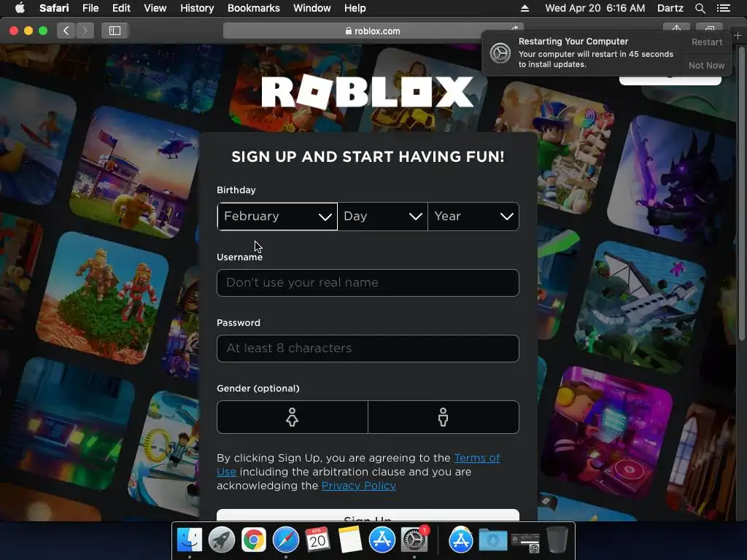This screenshot has height=560, width=747.
Task: Click Not Now in the notification
Action: [x=706, y=65]
